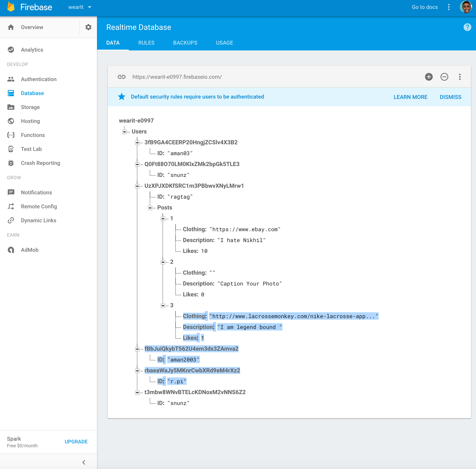Switch to the RULES tab

click(146, 43)
